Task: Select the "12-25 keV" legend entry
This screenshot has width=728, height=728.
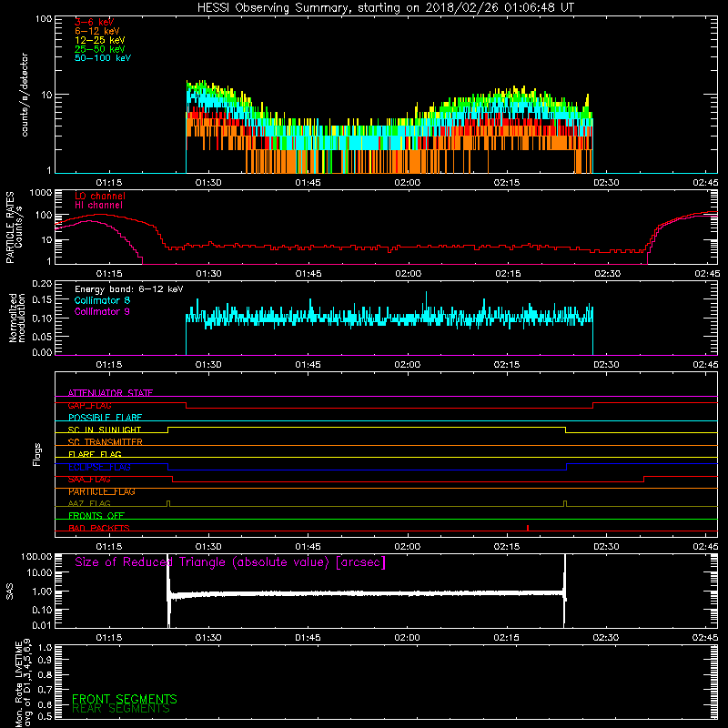Action: (100, 40)
